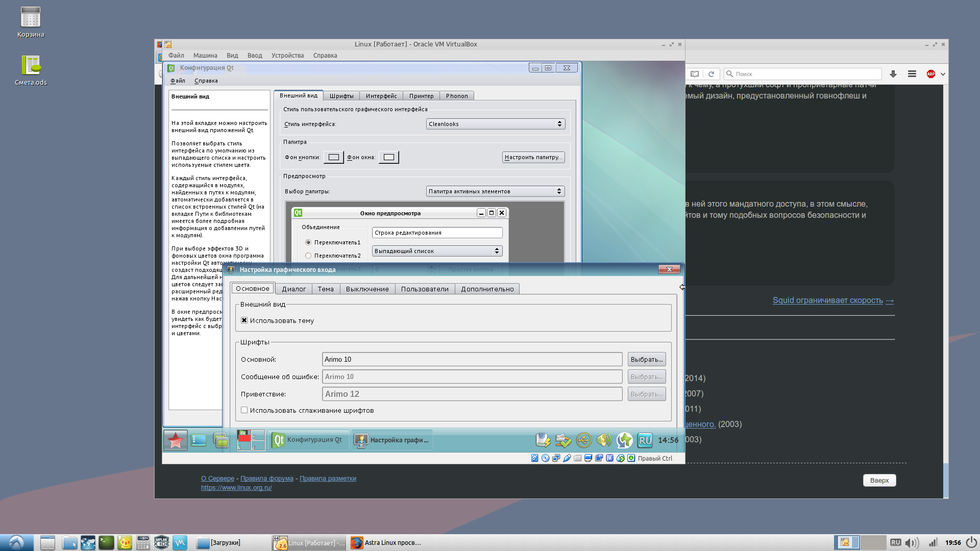Click the browser downloads arrow icon
Screen dimensions: 980x551
coord(893,74)
